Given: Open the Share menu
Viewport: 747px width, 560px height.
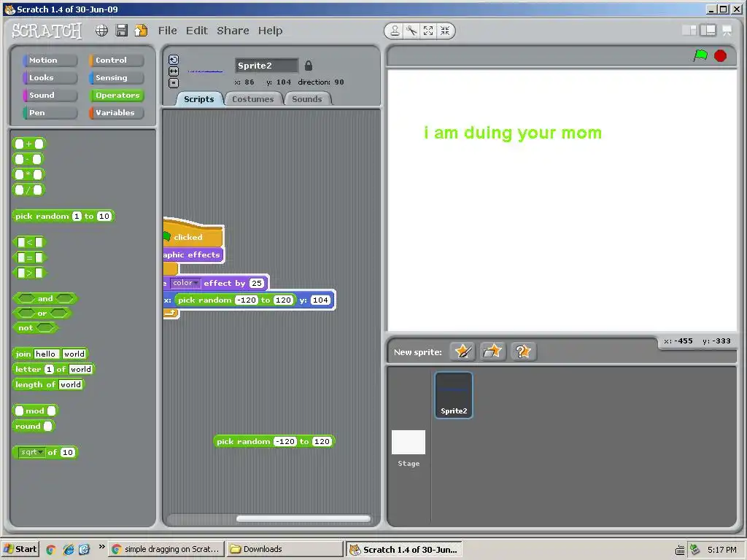Looking at the screenshot, I should (x=233, y=31).
